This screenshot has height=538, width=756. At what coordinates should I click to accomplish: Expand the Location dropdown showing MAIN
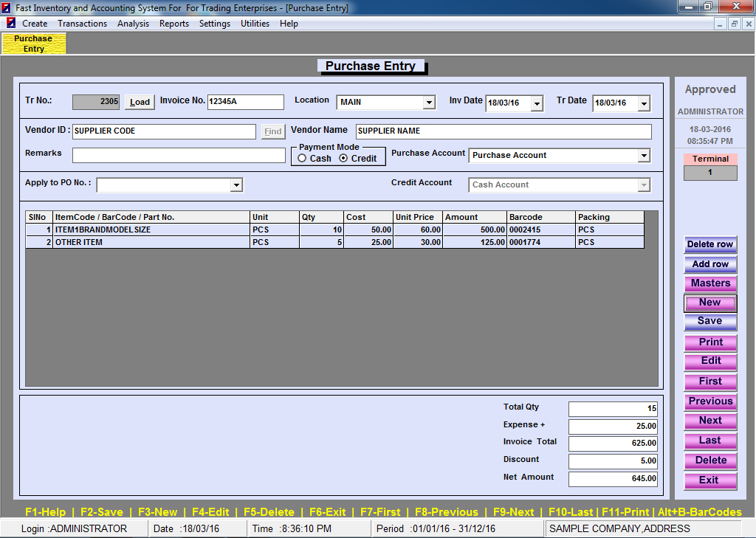[x=429, y=103]
